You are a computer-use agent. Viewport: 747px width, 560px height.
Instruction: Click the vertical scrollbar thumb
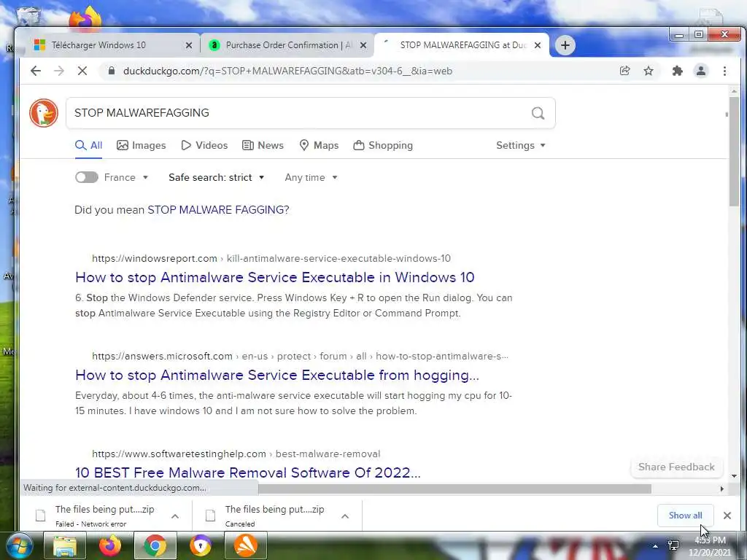(x=734, y=152)
